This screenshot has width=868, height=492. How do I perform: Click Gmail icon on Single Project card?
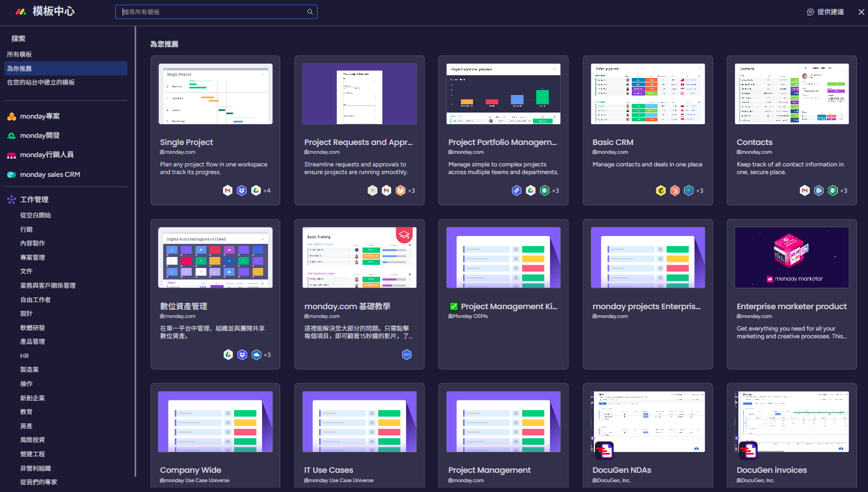pyautogui.click(x=227, y=191)
